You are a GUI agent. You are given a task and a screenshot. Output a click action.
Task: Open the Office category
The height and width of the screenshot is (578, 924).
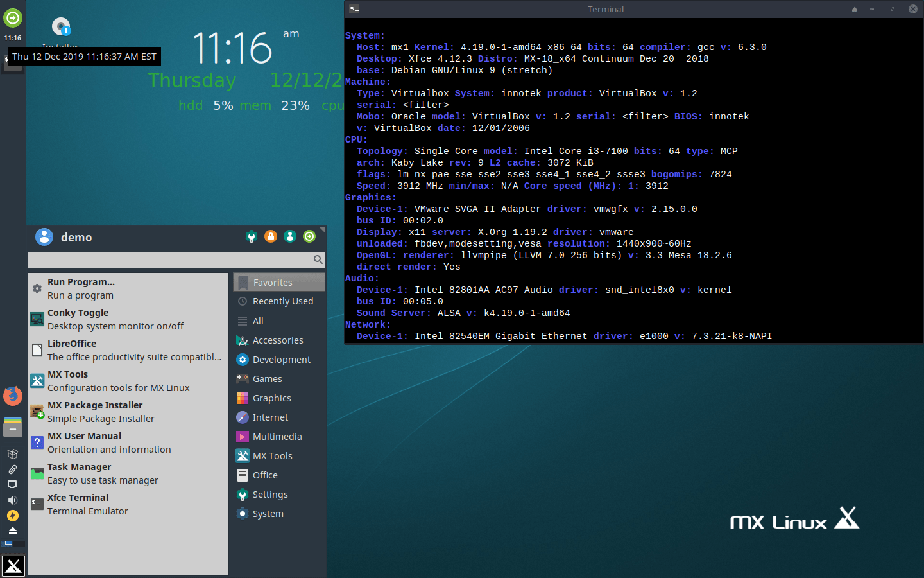tap(279, 475)
